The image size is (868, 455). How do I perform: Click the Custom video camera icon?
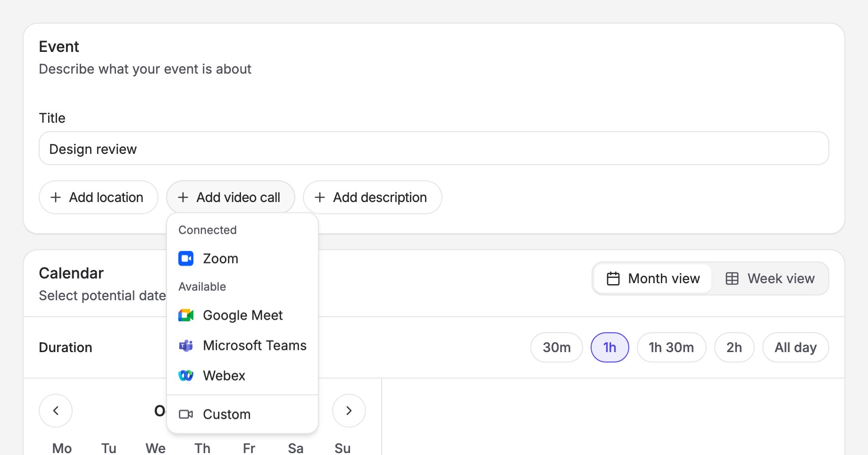186,414
